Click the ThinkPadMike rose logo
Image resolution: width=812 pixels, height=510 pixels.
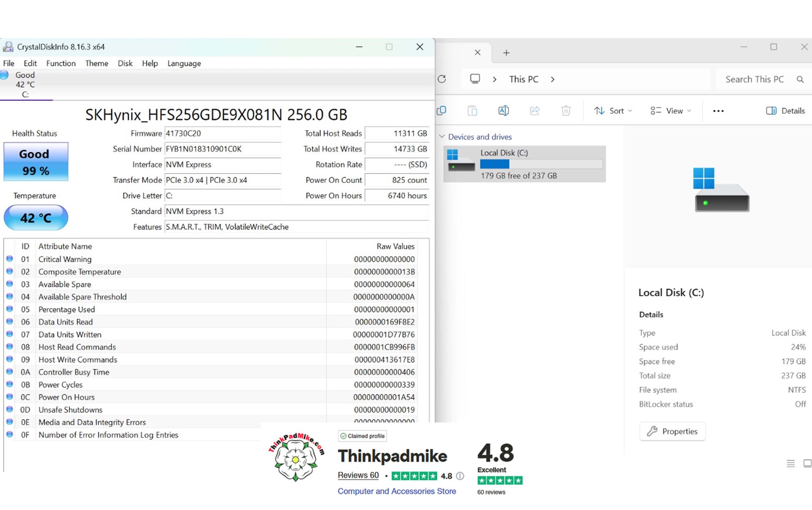[x=296, y=457]
